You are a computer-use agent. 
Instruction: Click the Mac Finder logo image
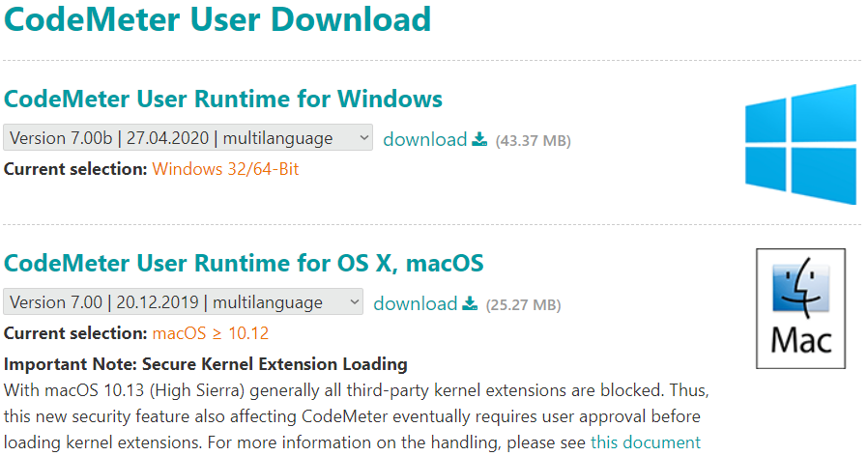click(800, 308)
